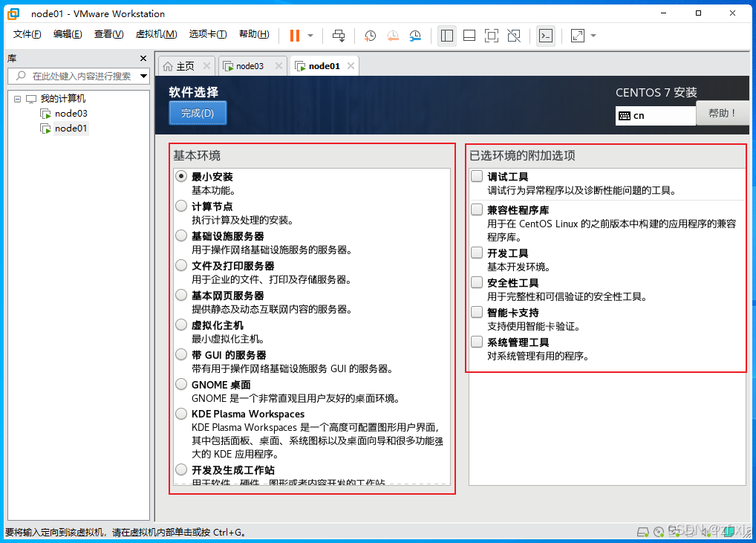
Task: Select node01 in the library tree
Action: coord(71,129)
